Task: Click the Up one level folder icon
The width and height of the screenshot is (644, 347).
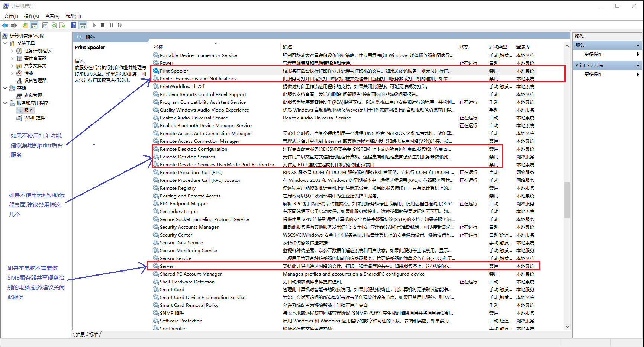Action: pos(25,25)
